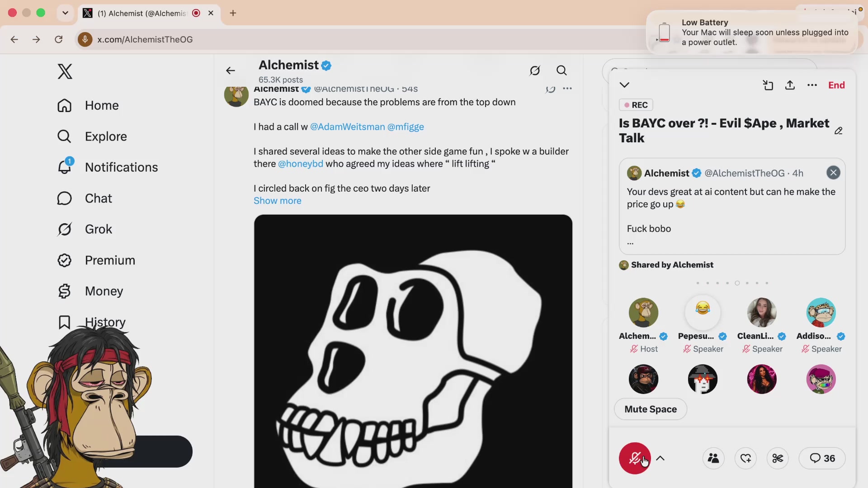This screenshot has width=868, height=488.
Task: Open the tab list dropdown in browser
Action: click(x=65, y=13)
